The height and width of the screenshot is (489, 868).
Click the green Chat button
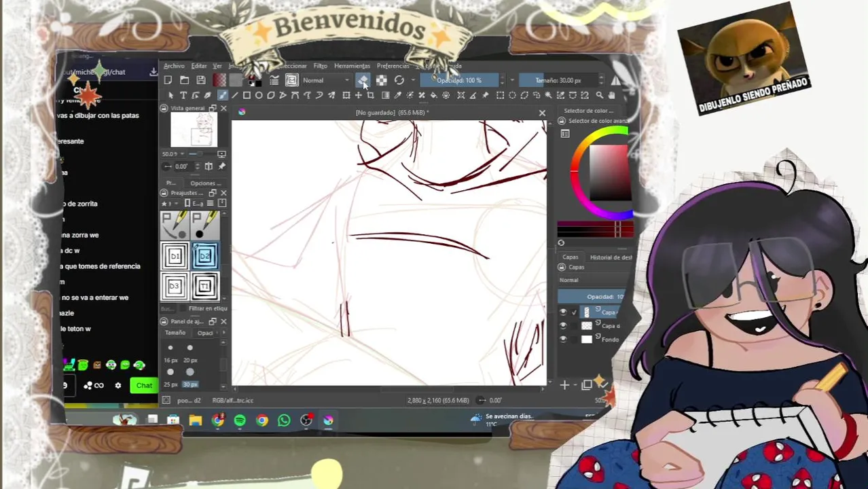click(x=144, y=385)
